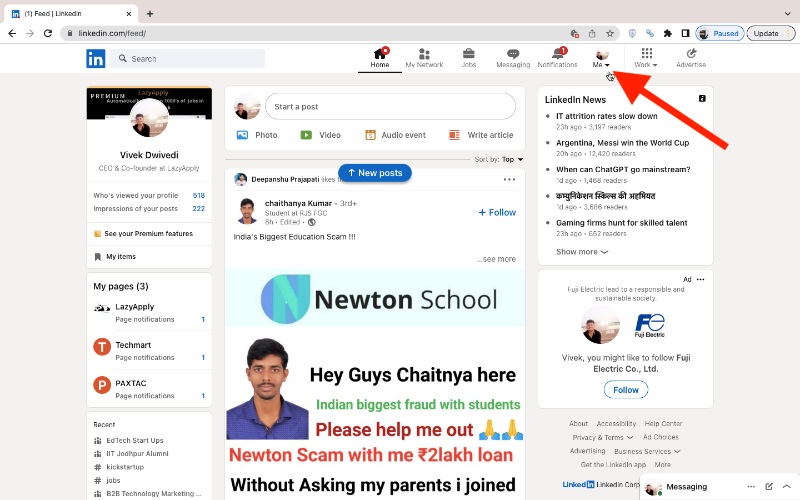
Task: Expand the Work apps dropdown
Action: pos(646,58)
